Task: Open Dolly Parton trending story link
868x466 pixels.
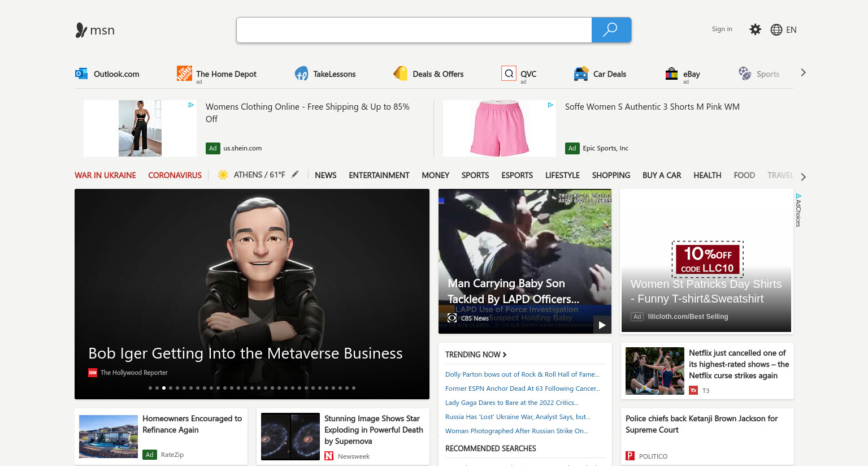Action: click(x=522, y=374)
